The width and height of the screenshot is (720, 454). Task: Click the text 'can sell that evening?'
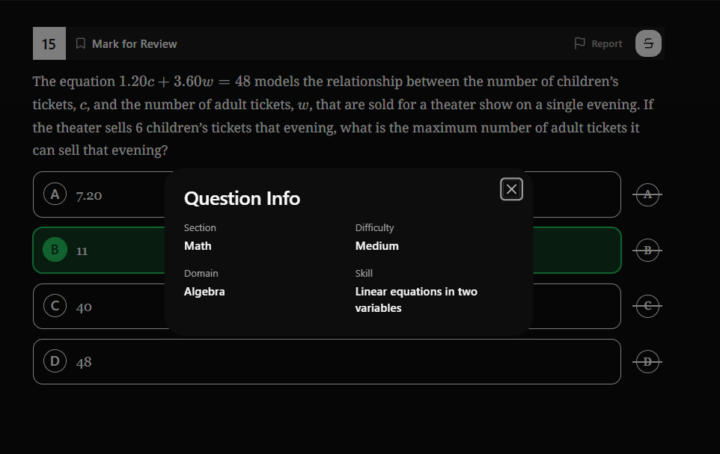tap(100, 150)
